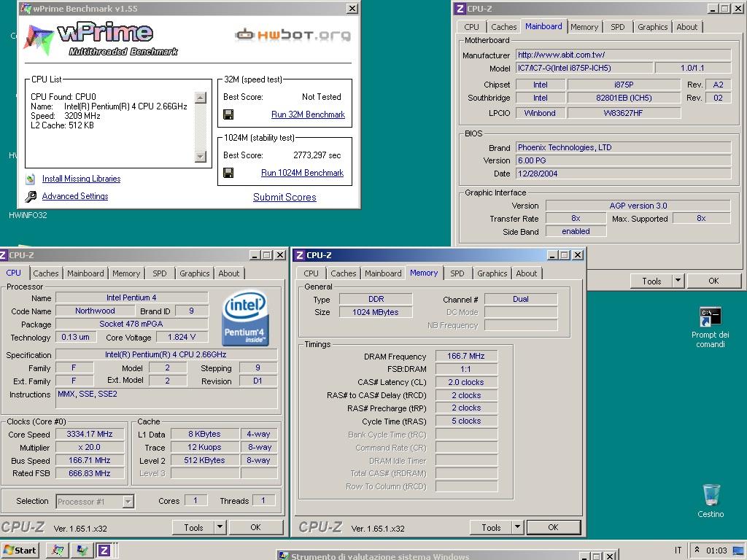Click DRAM Frequency value 166.7 MHz

pos(465,356)
